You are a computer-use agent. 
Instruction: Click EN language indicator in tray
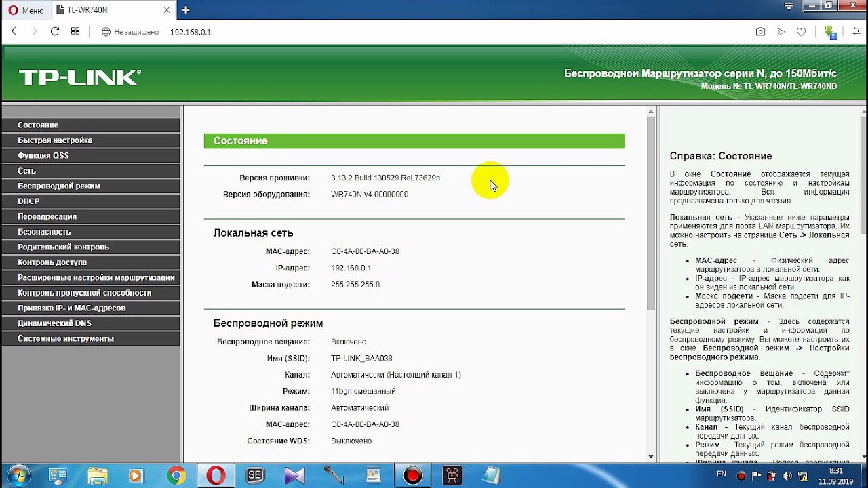click(x=722, y=474)
